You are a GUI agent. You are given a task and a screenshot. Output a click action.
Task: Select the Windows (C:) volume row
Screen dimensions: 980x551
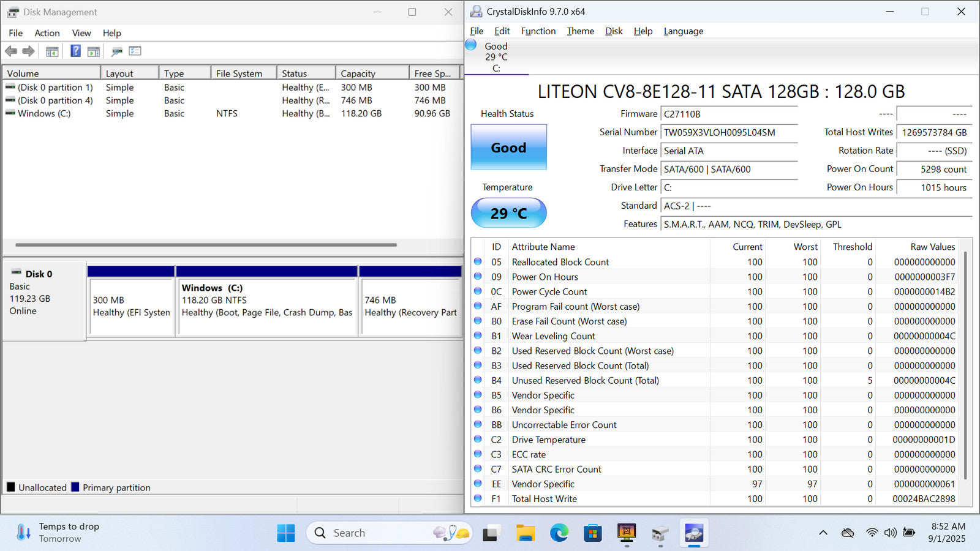(232, 113)
